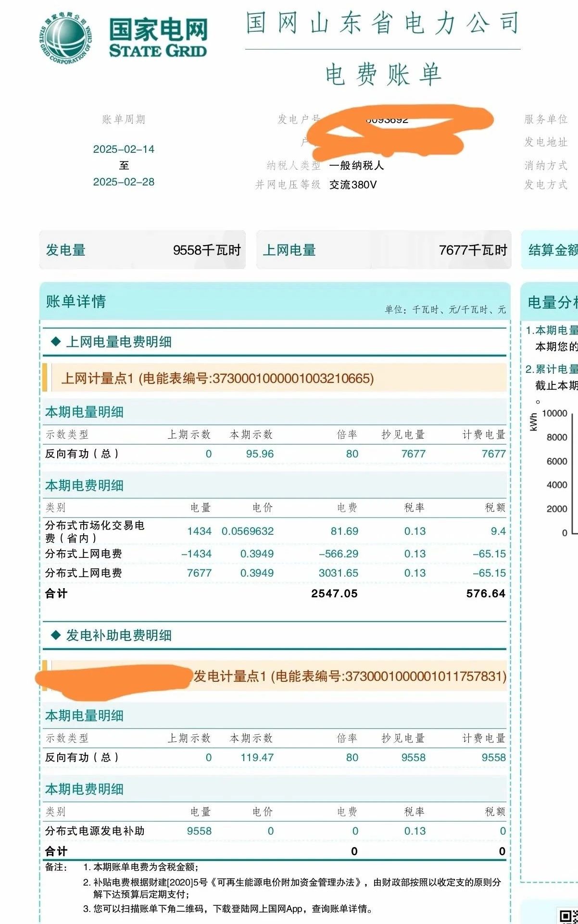Click the billing start date 2025-02-14

click(124, 149)
